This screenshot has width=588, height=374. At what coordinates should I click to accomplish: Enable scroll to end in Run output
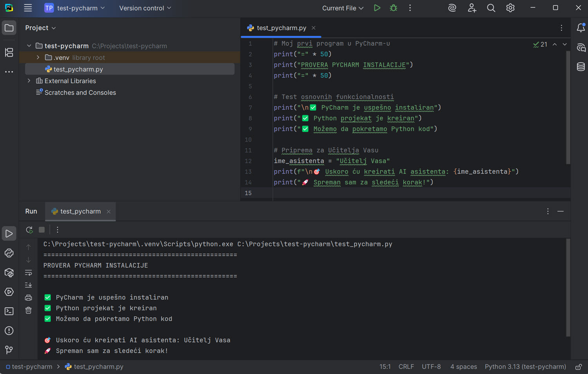point(28,285)
